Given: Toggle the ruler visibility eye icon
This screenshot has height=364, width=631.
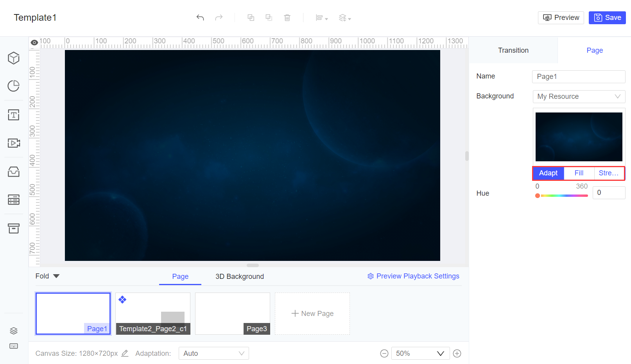Looking at the screenshot, I should 34,42.
